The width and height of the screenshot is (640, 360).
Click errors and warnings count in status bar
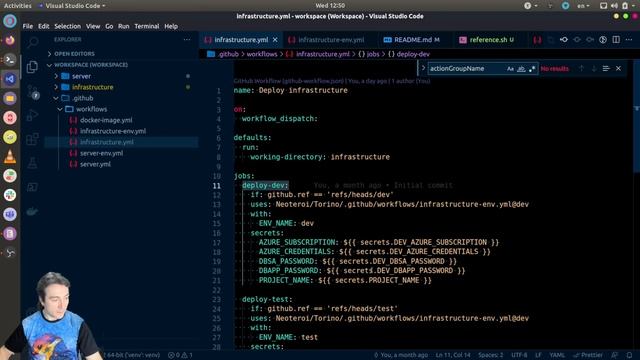pos(180,355)
